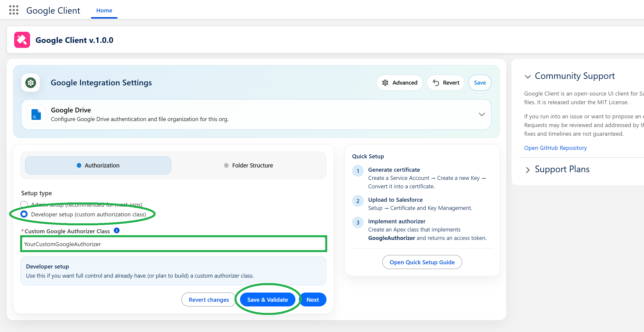
Task: Open the Home navigation tab
Action: [x=104, y=10]
